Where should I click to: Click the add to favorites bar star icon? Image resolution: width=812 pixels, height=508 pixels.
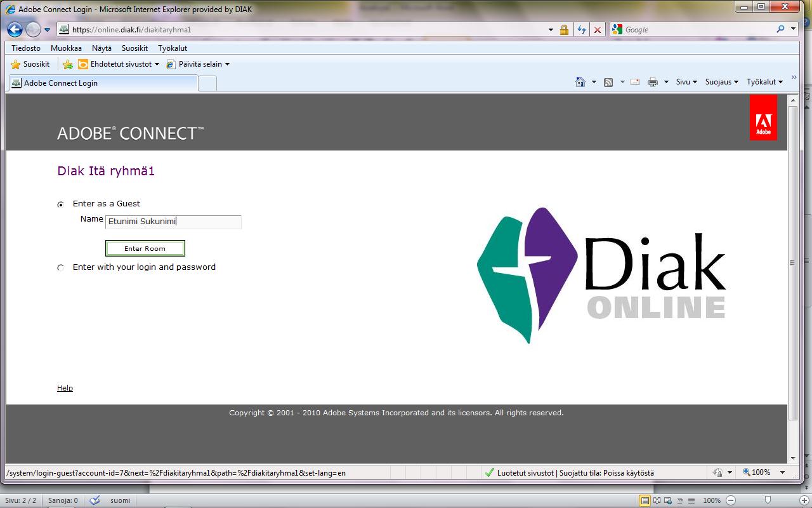click(68, 64)
